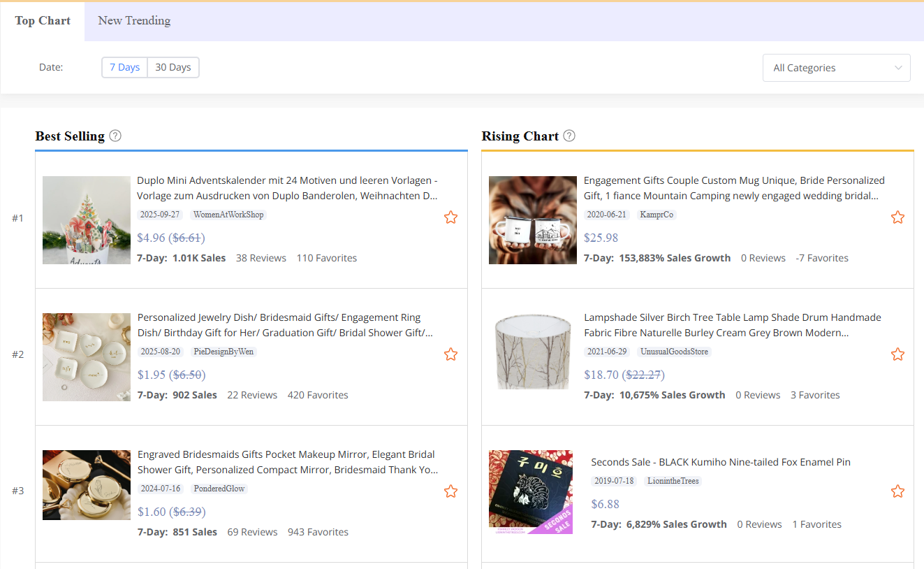Star the Duplo Adventskalender listing
Viewport: 924px width, 569px height.
450,217
